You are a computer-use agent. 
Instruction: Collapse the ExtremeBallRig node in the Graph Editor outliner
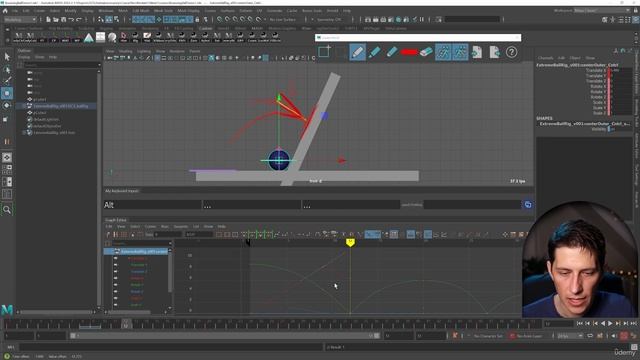coord(112,251)
